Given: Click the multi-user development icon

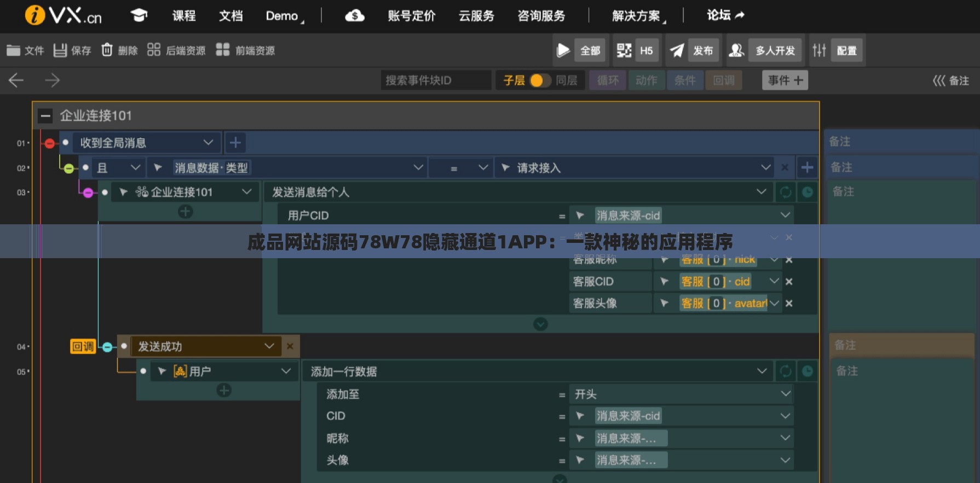Looking at the screenshot, I should pyautogui.click(x=736, y=50).
